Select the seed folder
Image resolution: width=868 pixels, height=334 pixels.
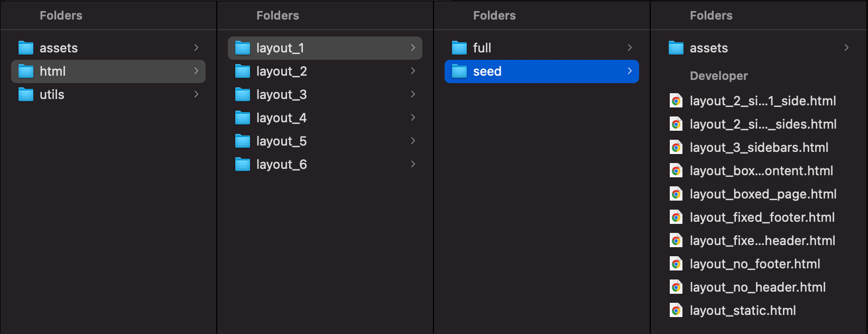coord(487,71)
